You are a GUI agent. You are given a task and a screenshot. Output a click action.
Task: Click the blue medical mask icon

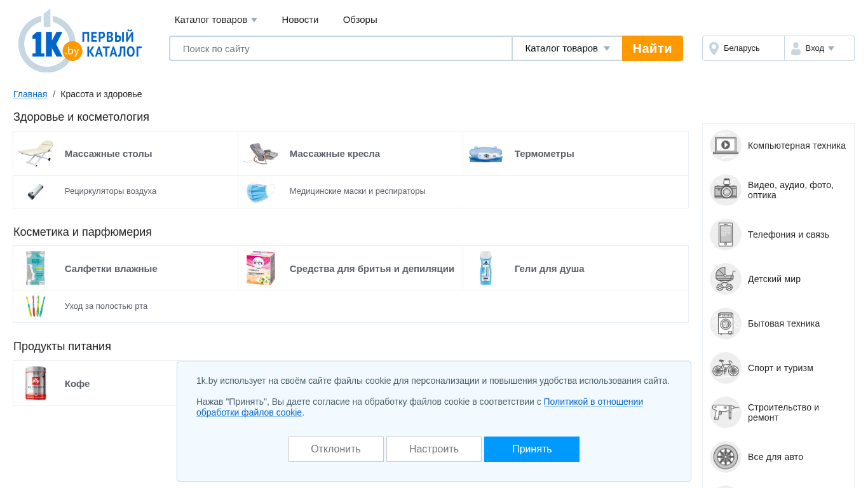click(x=261, y=192)
